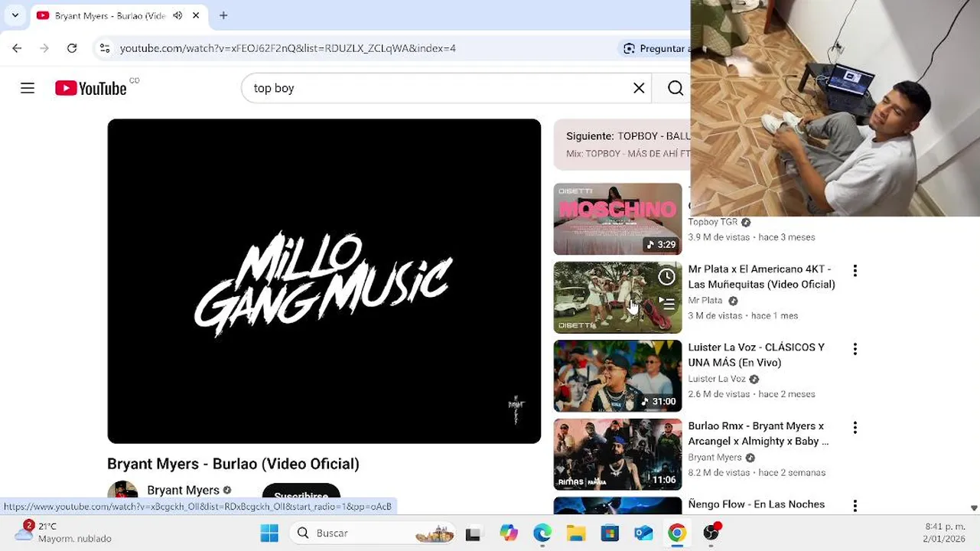
Task: Click the browser forward arrow
Action: coord(44,48)
